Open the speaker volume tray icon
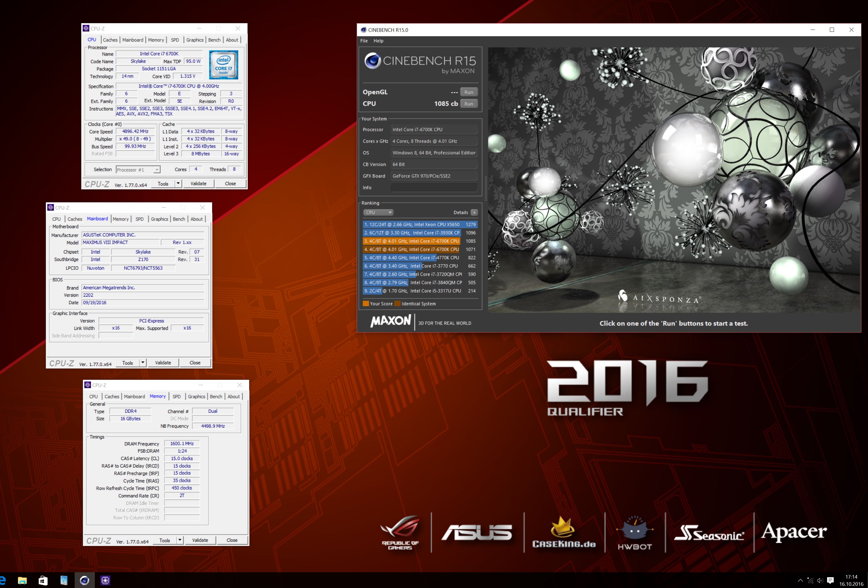Viewport: 868px width, 588px height. click(x=820, y=580)
